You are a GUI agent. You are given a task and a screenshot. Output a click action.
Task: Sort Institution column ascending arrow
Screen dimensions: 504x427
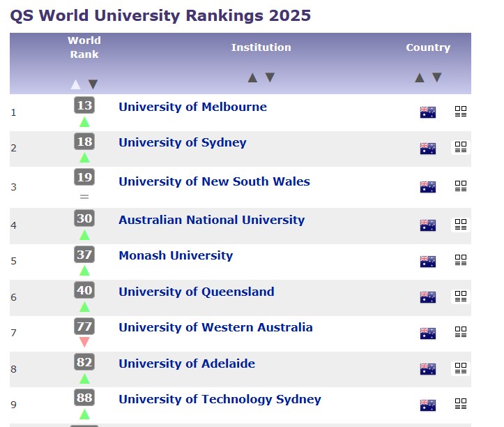point(253,77)
